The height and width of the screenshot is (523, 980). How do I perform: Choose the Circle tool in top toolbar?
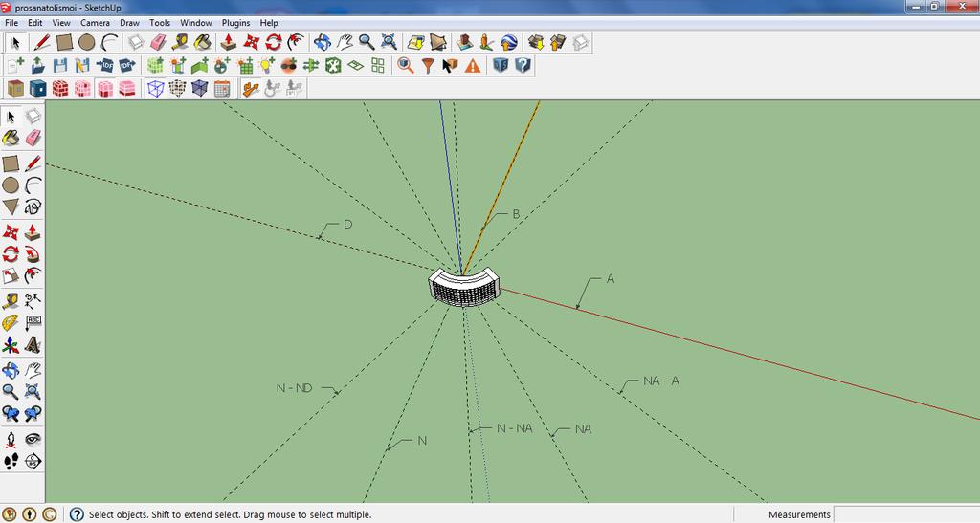pyautogui.click(x=87, y=42)
